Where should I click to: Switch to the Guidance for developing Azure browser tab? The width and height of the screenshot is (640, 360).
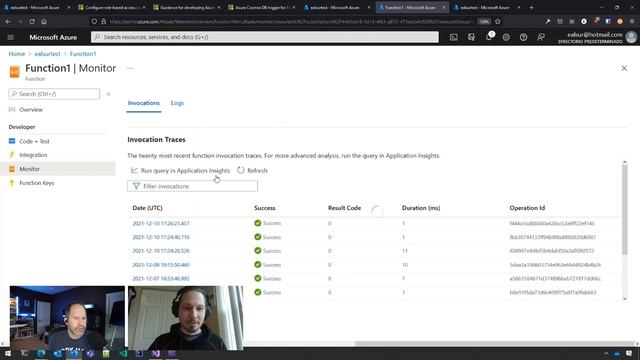(x=187, y=7)
